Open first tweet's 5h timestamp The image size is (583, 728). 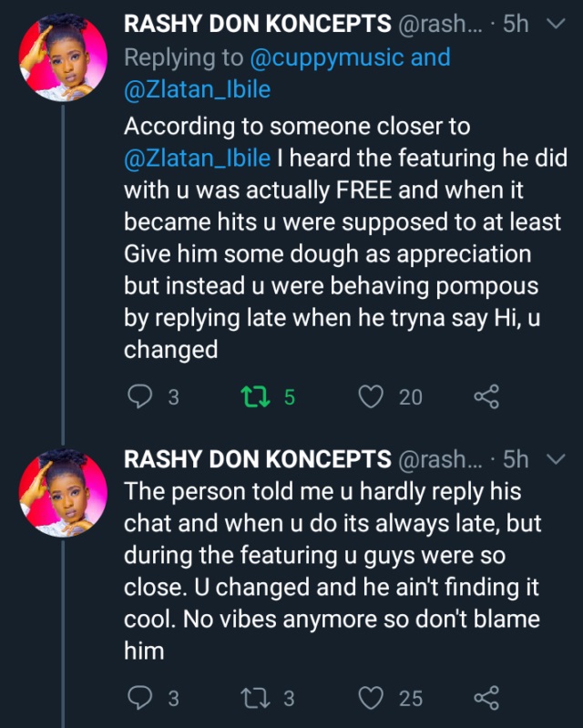[516, 25]
